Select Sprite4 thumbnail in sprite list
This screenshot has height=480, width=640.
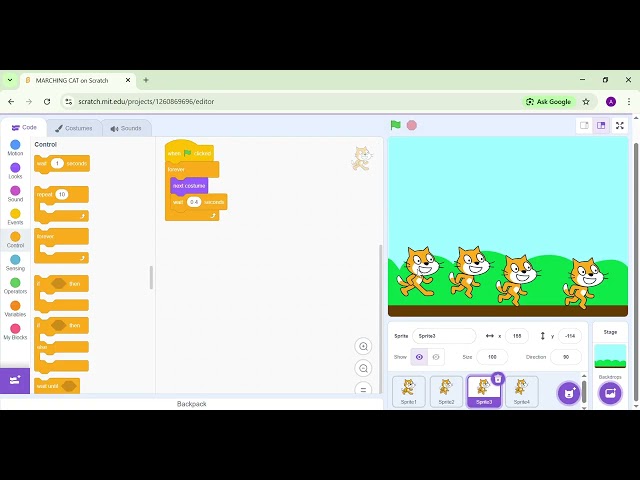click(522, 392)
